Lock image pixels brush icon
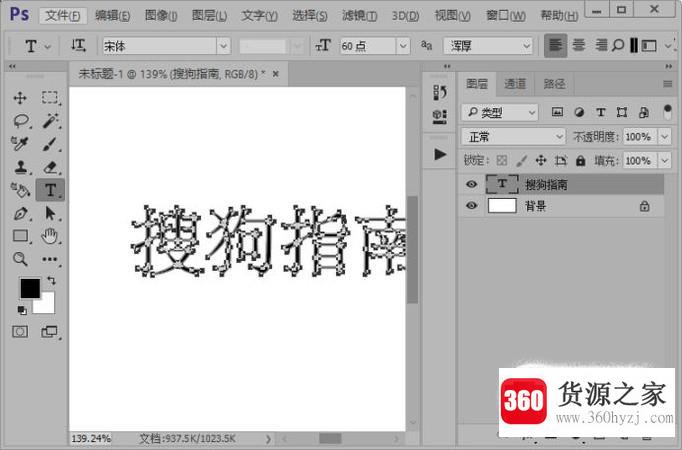Viewport: 682px width, 450px height. pos(521,161)
